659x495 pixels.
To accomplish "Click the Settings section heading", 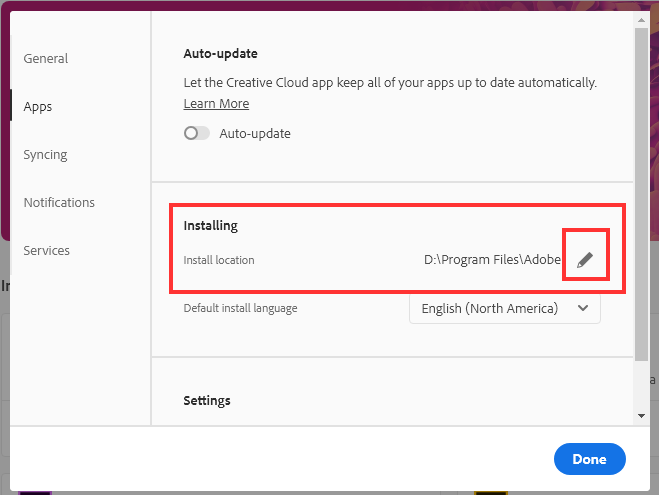I will click(x=207, y=401).
